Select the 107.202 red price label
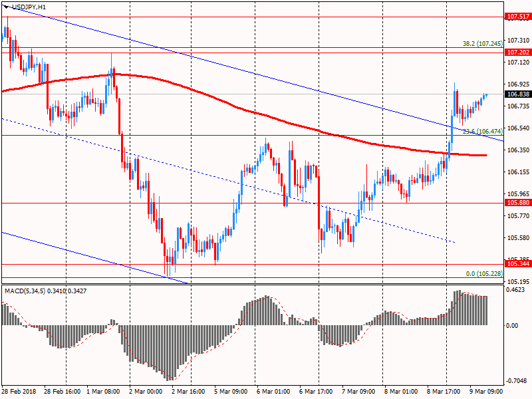 coord(518,53)
